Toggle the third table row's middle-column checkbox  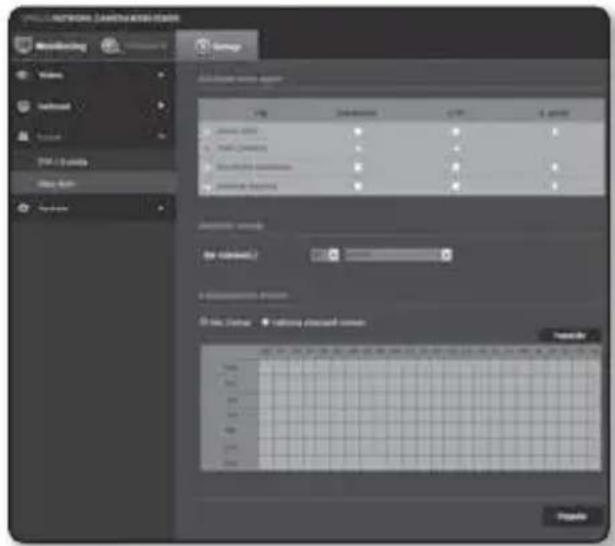(x=455, y=167)
